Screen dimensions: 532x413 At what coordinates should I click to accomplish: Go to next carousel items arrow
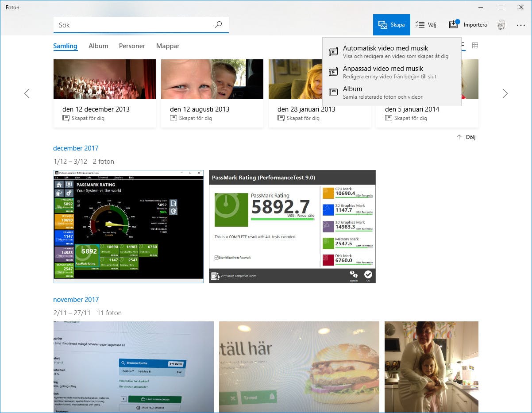(x=505, y=93)
